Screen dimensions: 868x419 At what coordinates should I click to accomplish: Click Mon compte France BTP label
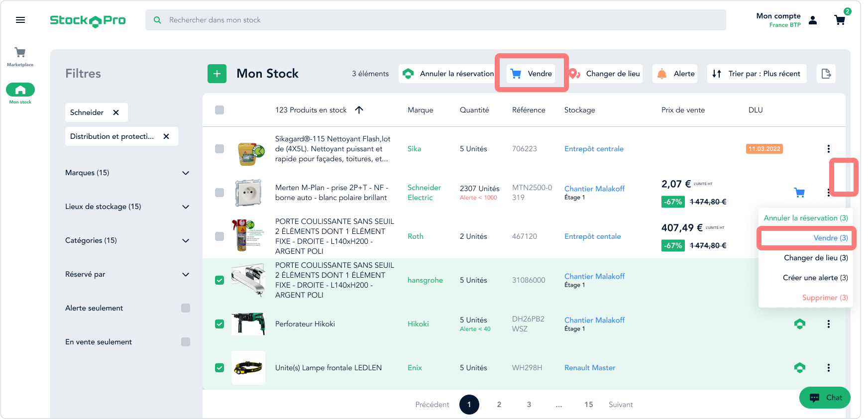pyautogui.click(x=778, y=20)
